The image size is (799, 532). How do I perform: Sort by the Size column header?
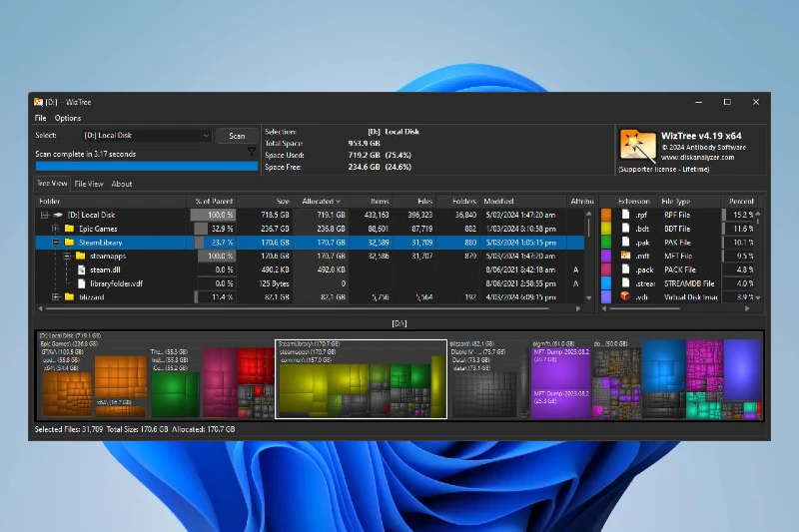coord(266,201)
